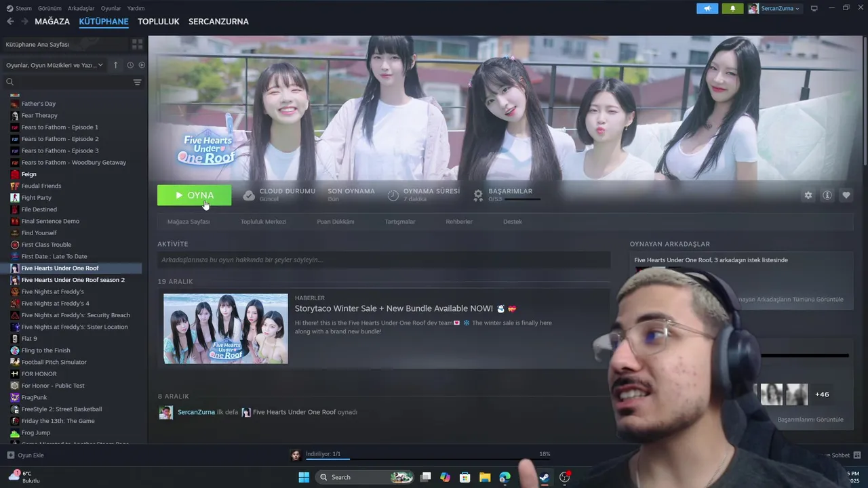Image resolution: width=868 pixels, height=488 pixels.
Task: Switch to the MAĞAZA tab
Action: click(52, 22)
